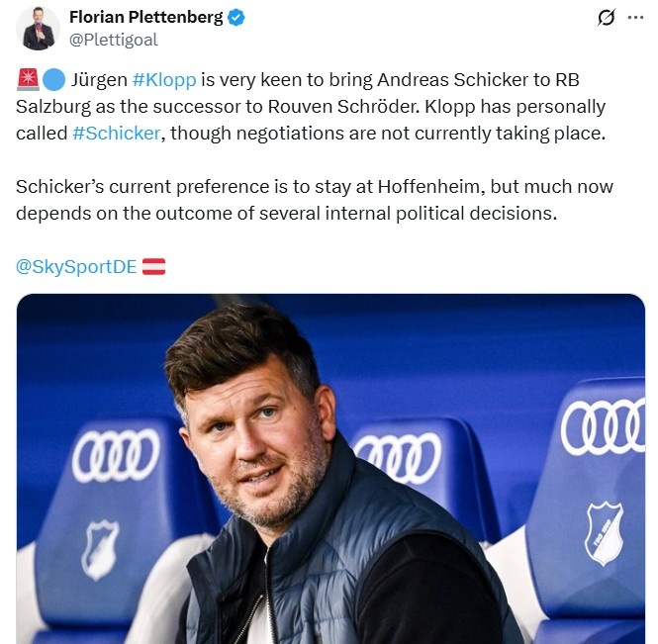Visit the @SkySportDE mention
The height and width of the screenshot is (644, 658).
click(x=76, y=267)
